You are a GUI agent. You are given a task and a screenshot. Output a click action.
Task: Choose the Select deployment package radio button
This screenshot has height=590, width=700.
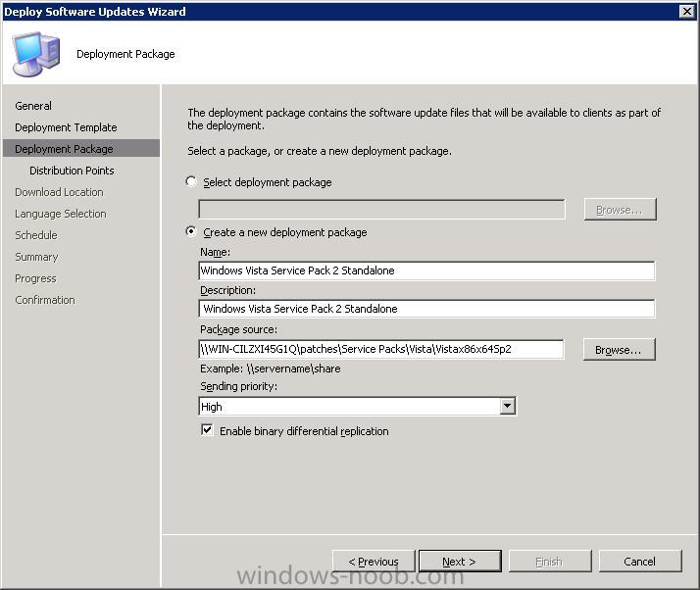point(191,181)
